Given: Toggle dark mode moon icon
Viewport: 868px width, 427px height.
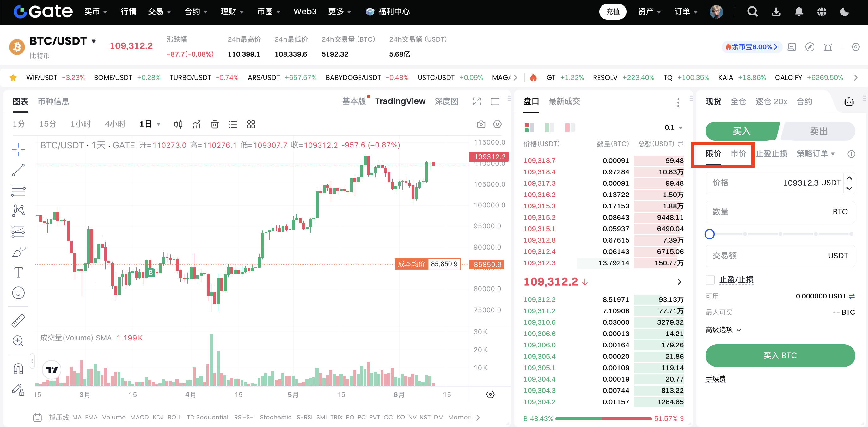Looking at the screenshot, I should pyautogui.click(x=844, y=12).
